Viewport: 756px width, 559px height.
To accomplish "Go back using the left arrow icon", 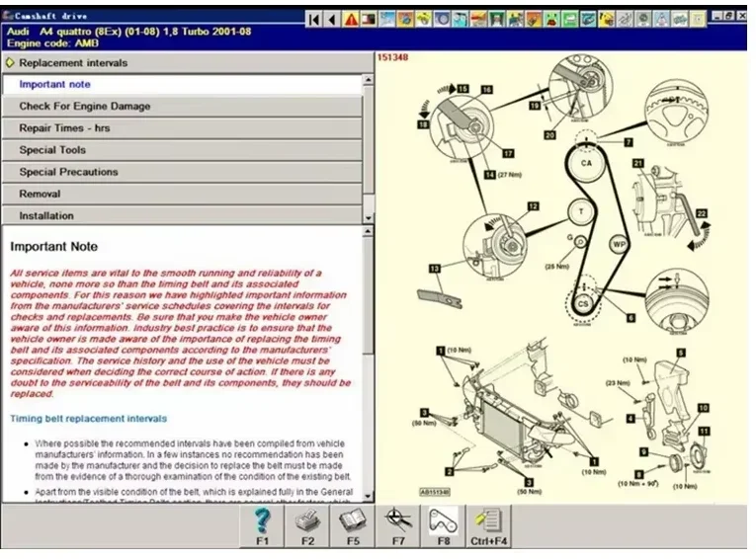I will tap(332, 20).
